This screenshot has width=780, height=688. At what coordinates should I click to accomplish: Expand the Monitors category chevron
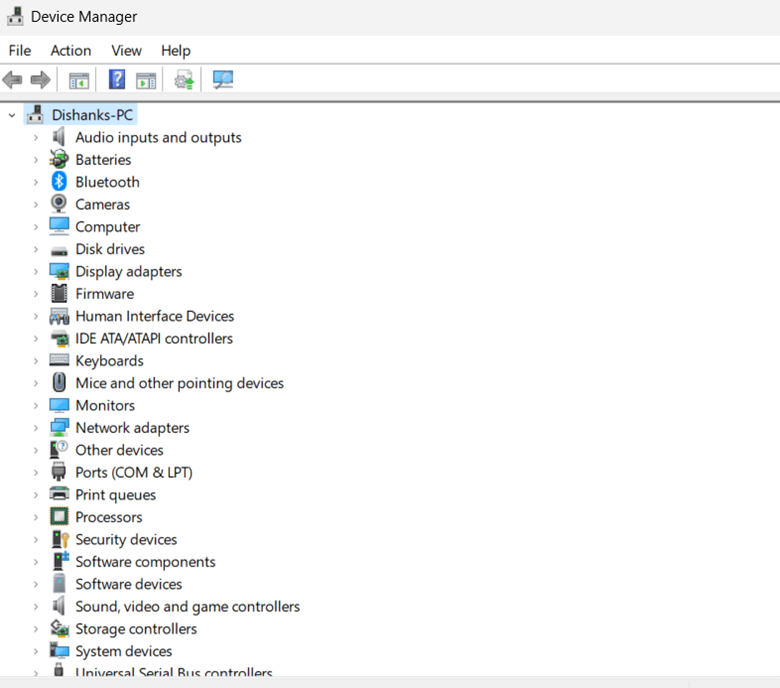[x=36, y=405]
